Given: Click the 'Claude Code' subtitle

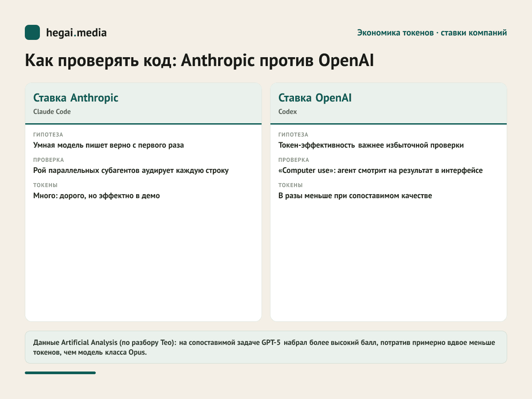Looking at the screenshot, I should [52, 112].
